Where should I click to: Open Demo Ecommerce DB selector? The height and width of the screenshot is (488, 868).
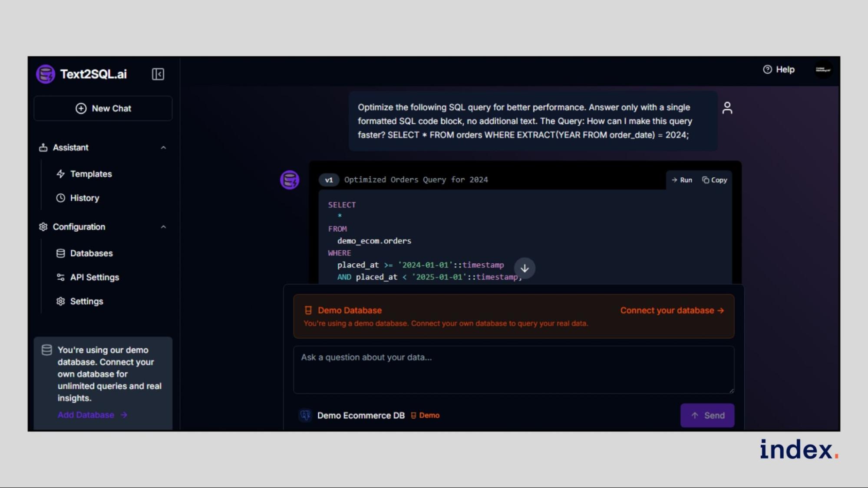coord(360,416)
